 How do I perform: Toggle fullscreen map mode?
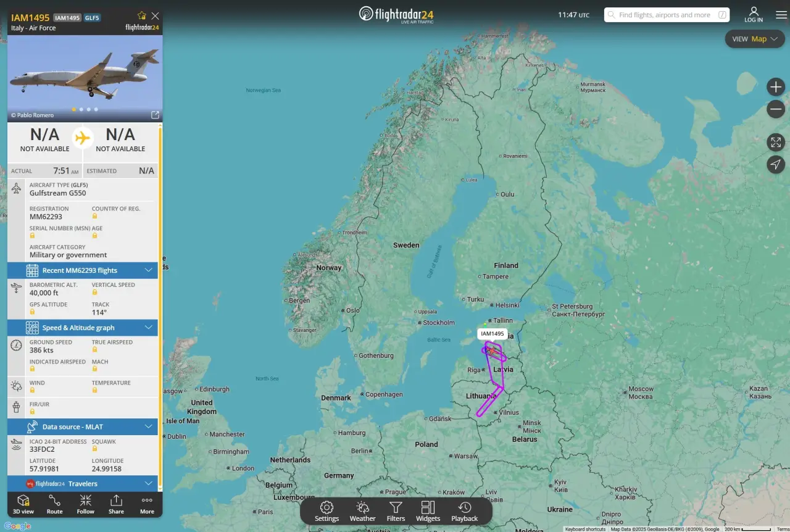tap(775, 142)
